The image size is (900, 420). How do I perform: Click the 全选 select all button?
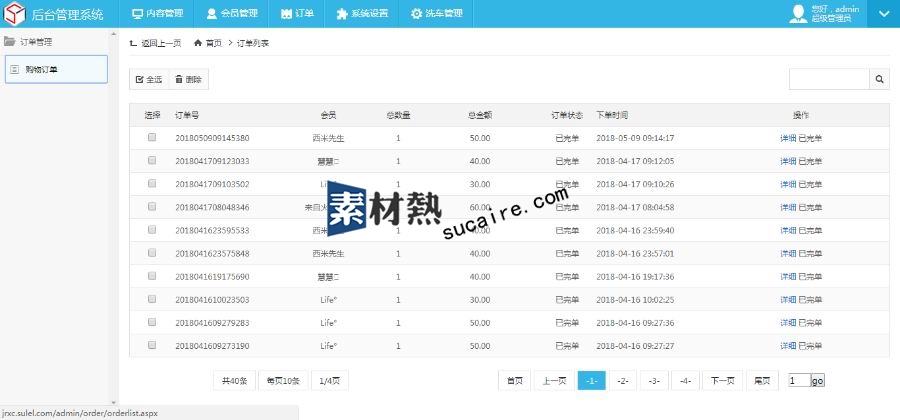point(148,79)
